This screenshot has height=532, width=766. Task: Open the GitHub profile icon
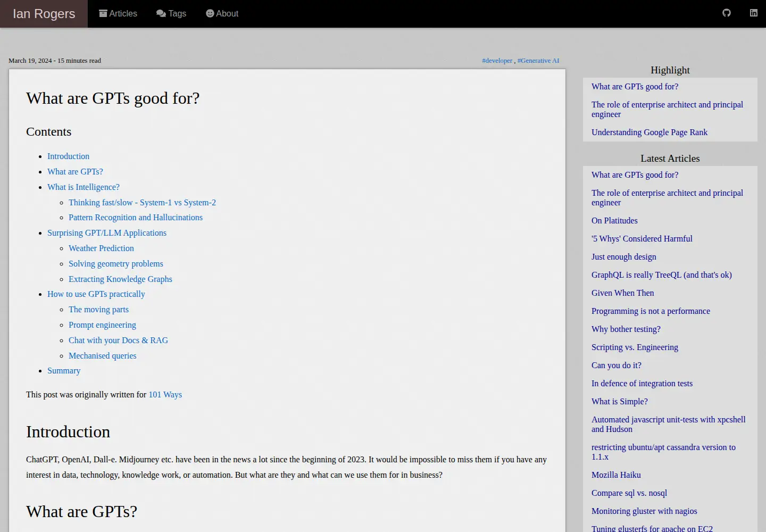click(x=727, y=13)
